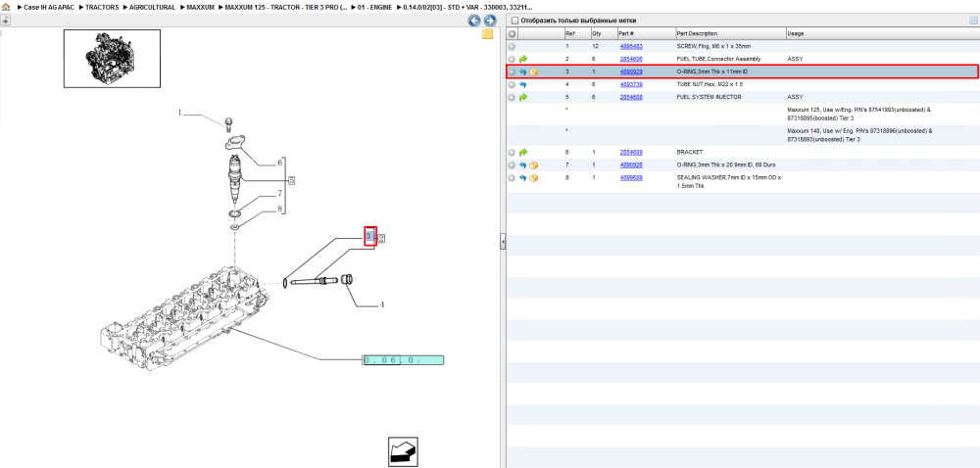Screen dimensions: 980x468
Task: Open part number link 4895483
Action: (630, 46)
